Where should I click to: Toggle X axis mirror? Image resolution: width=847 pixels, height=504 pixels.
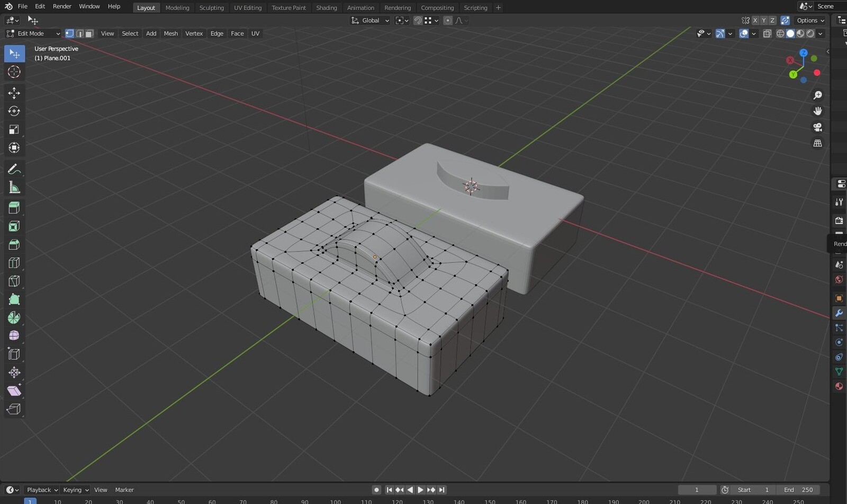[755, 21]
